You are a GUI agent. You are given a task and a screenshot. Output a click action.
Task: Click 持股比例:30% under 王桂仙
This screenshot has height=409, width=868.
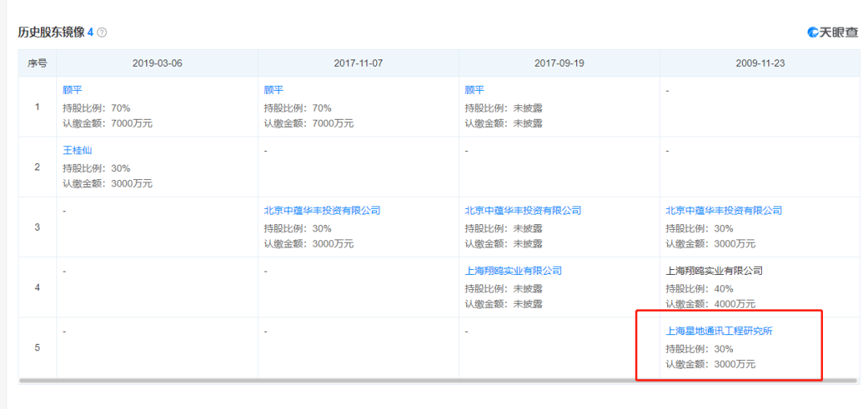coord(96,168)
